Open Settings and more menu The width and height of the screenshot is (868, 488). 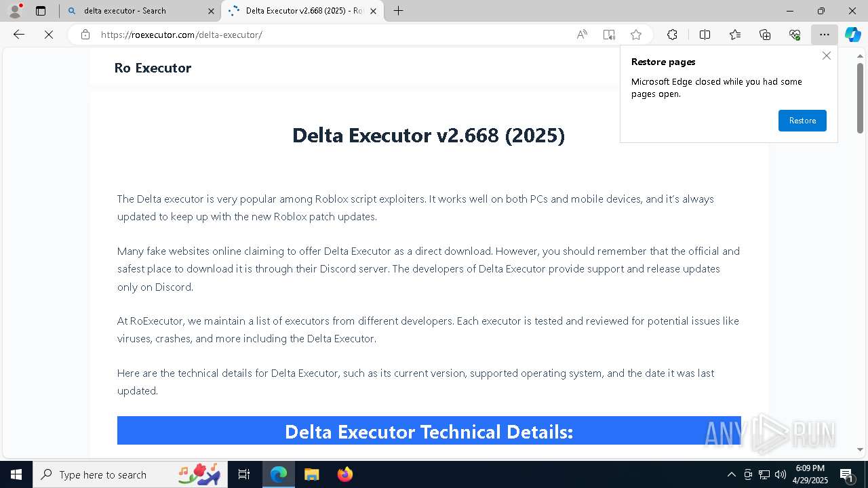coord(825,35)
